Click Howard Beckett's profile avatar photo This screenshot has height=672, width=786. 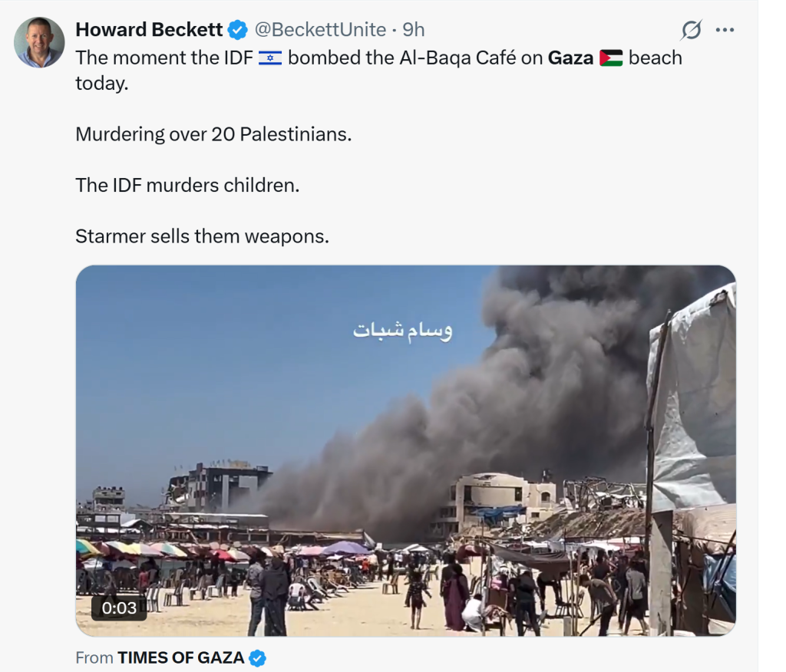pos(39,42)
